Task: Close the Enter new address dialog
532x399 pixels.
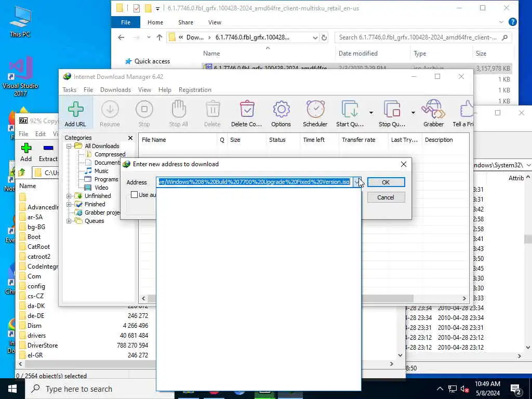Action: pos(403,164)
